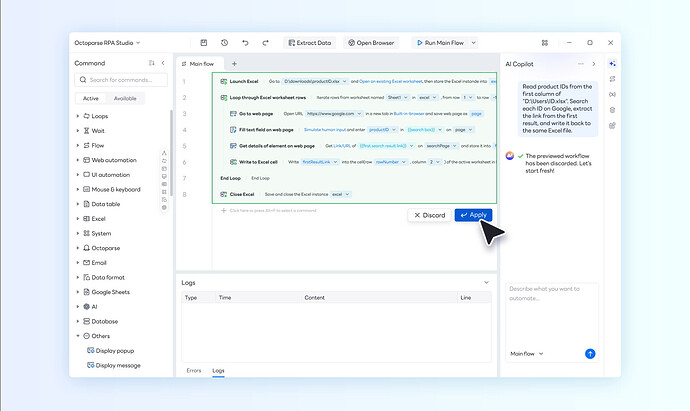Click the Copilot avatar icon beside the reply

510,156
